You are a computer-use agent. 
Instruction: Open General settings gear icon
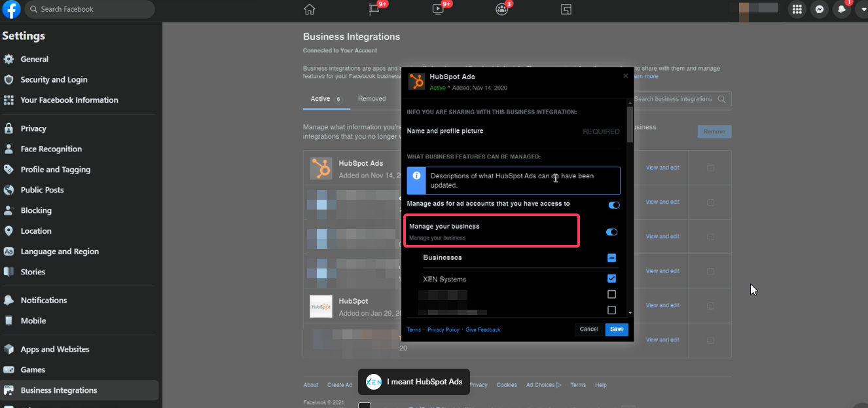point(9,59)
